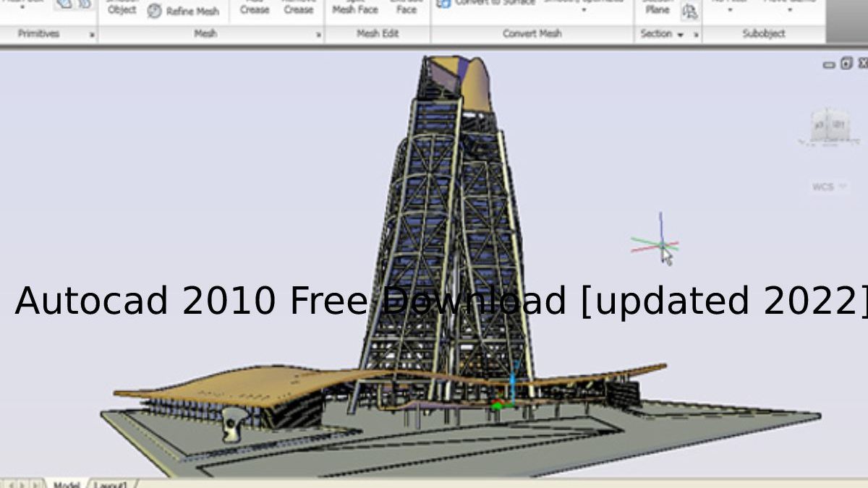Image resolution: width=868 pixels, height=488 pixels.
Task: Restore the drawing viewport window
Action: pyautogui.click(x=846, y=64)
